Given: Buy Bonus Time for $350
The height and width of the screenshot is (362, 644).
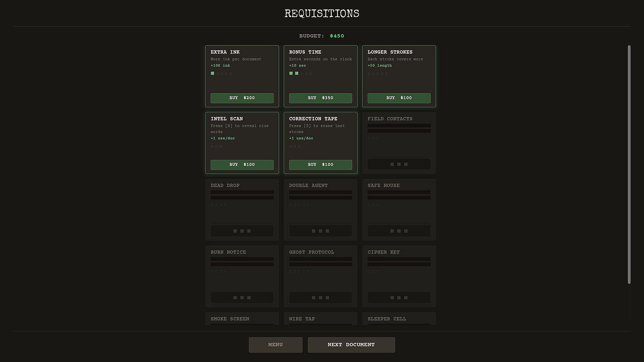Looking at the screenshot, I should coord(320,98).
